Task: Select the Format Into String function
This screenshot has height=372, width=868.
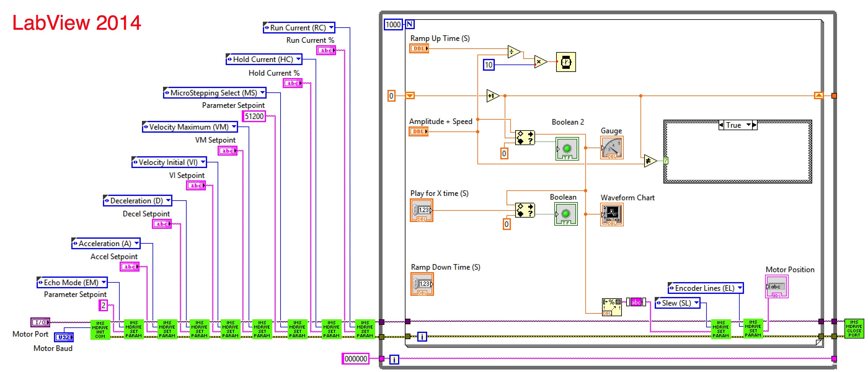Action: coord(612,307)
